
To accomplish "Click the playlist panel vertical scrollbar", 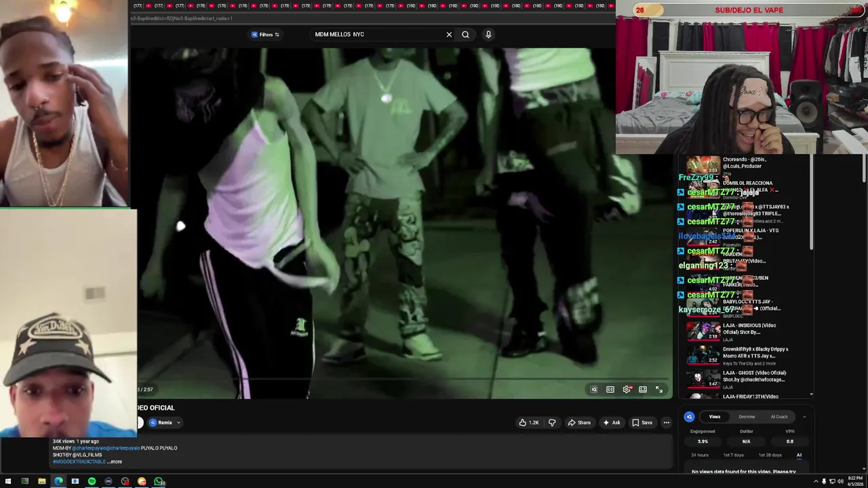I will tap(811, 202).
